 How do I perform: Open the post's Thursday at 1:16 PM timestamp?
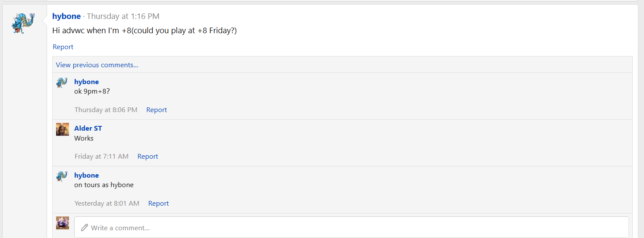123,16
